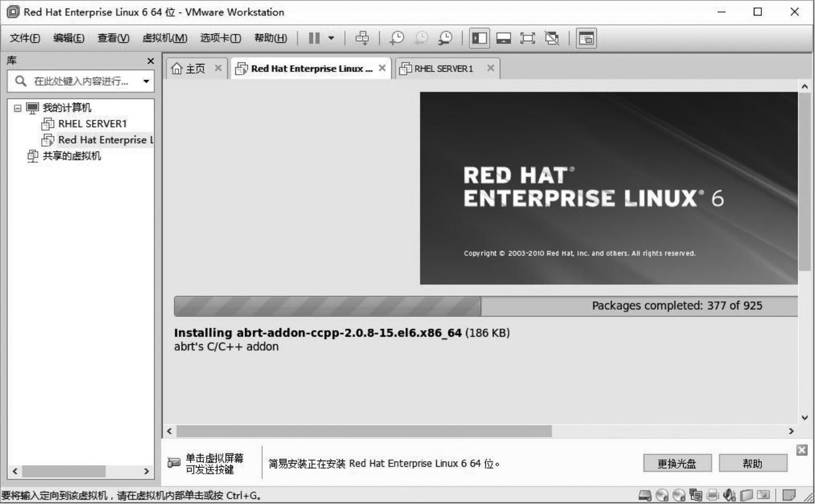815x504 pixels.
Task: Click the library search input field
Action: pos(81,81)
